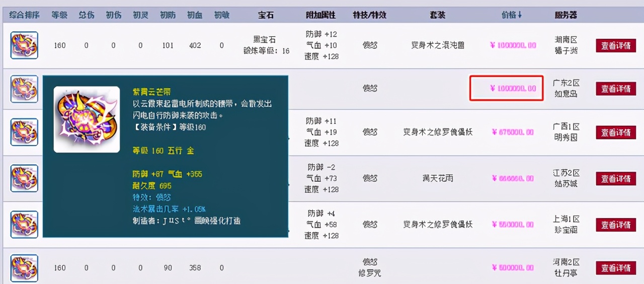Screen dimensions: 644x284
Task: Open 查看详情 for the 湖南区 listing
Action: tap(616, 45)
